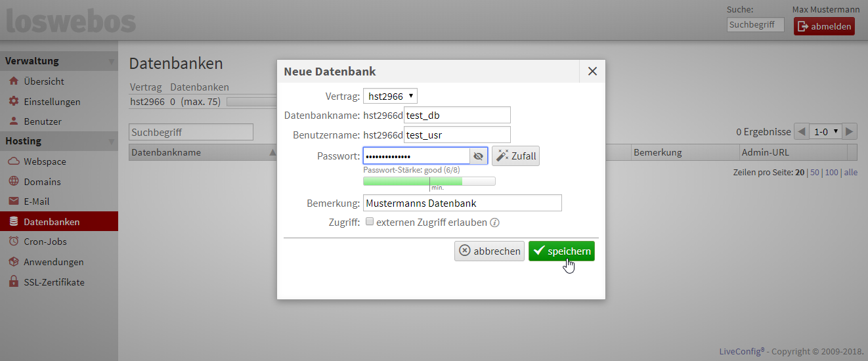Open the page range dropdown 1-0

click(825, 132)
